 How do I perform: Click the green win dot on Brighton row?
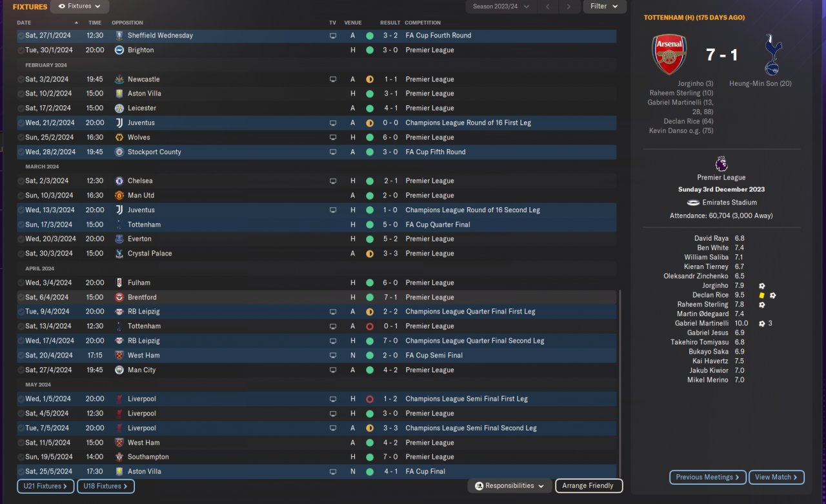pyautogui.click(x=370, y=50)
